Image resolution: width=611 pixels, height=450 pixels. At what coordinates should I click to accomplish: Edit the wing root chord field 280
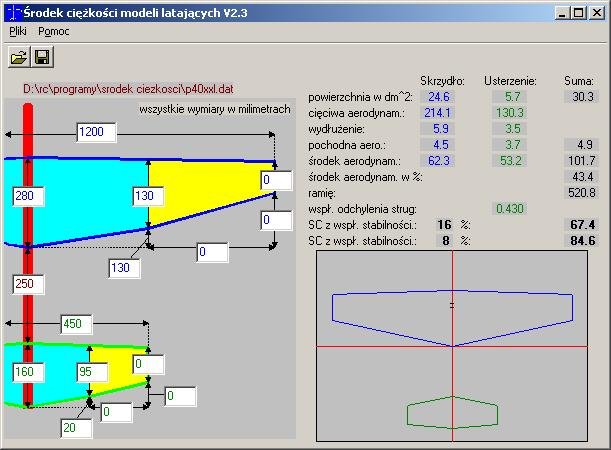(x=28, y=196)
